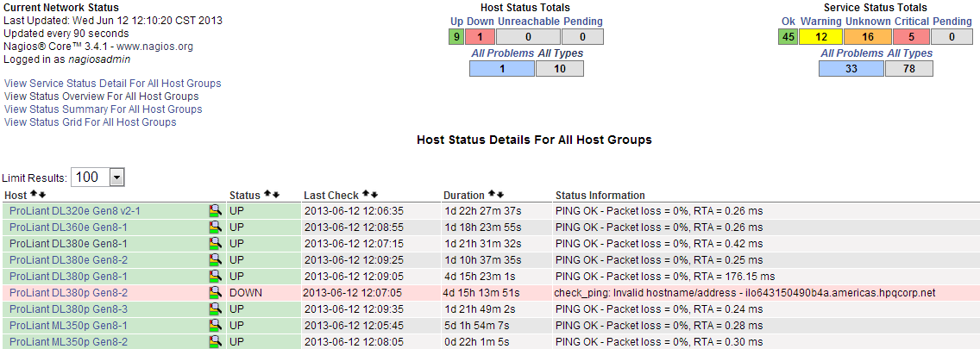Sort Status column ascending with up arrow
Screen dimensions: 980x349
pos(267,195)
